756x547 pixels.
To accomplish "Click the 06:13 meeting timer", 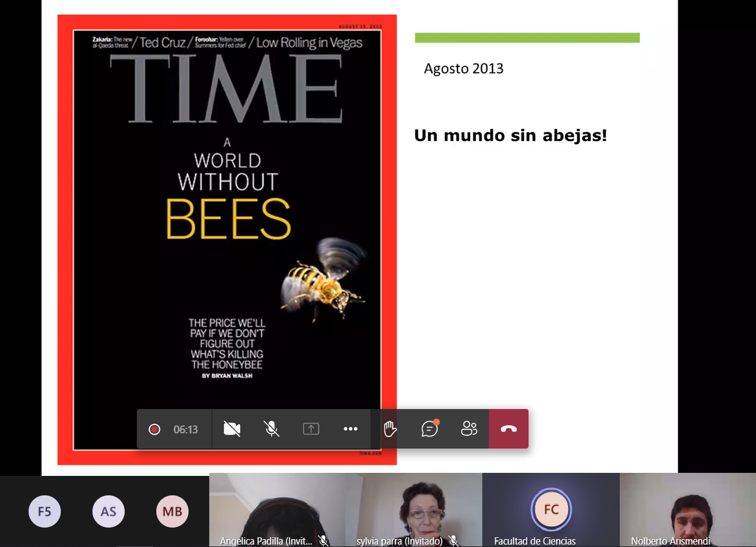I will click(186, 430).
